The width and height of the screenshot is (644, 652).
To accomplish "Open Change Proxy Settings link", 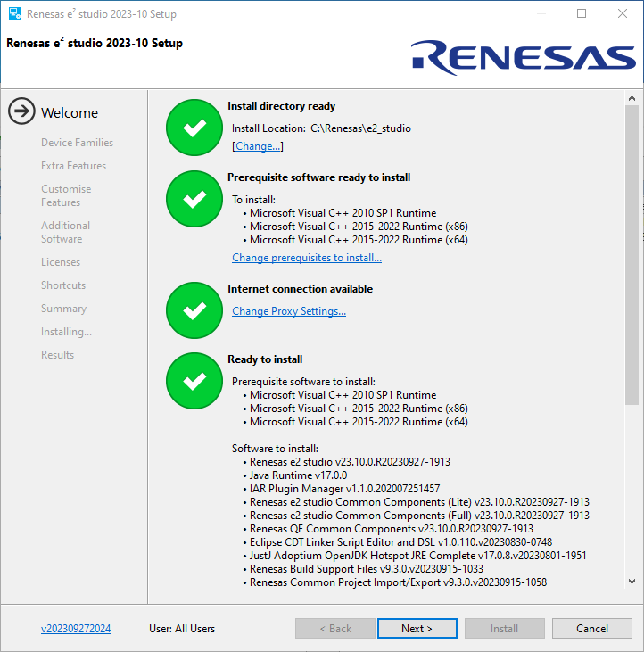I will click(289, 311).
